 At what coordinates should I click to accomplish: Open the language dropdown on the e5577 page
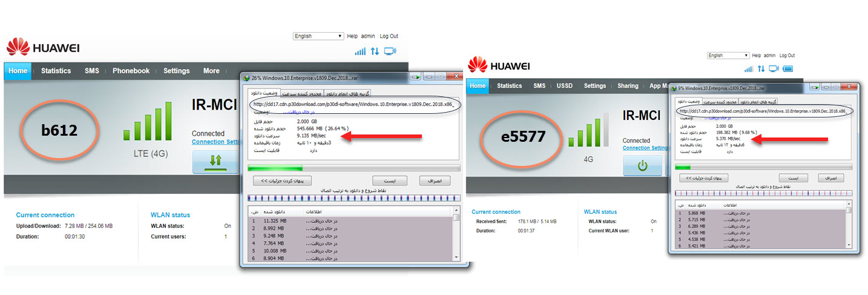click(728, 55)
